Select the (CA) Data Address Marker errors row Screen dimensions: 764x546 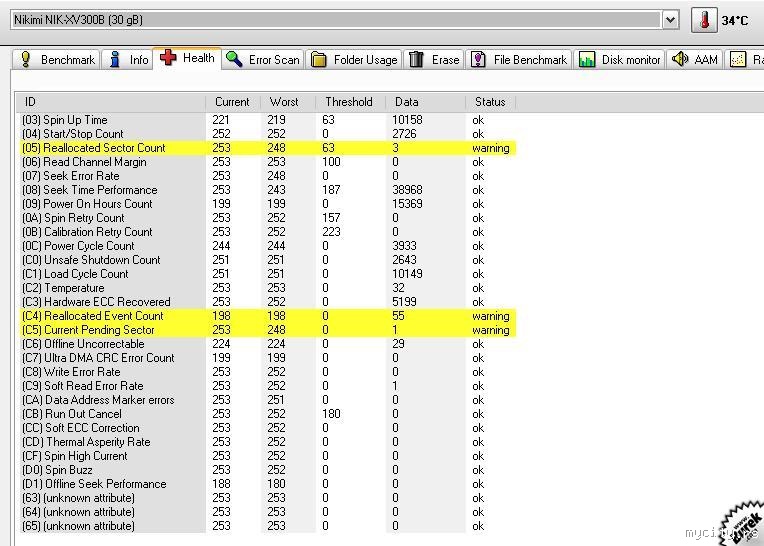coord(267,400)
